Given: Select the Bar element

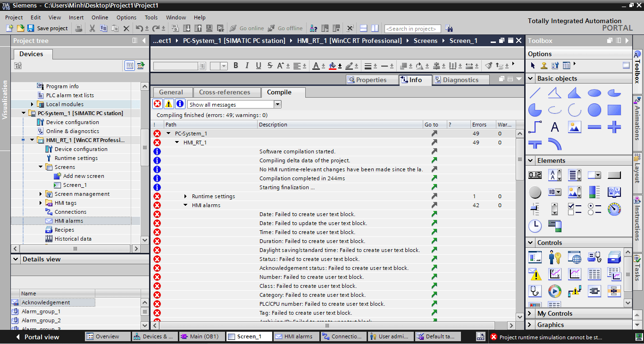Looking at the screenshot, I should (x=594, y=192).
